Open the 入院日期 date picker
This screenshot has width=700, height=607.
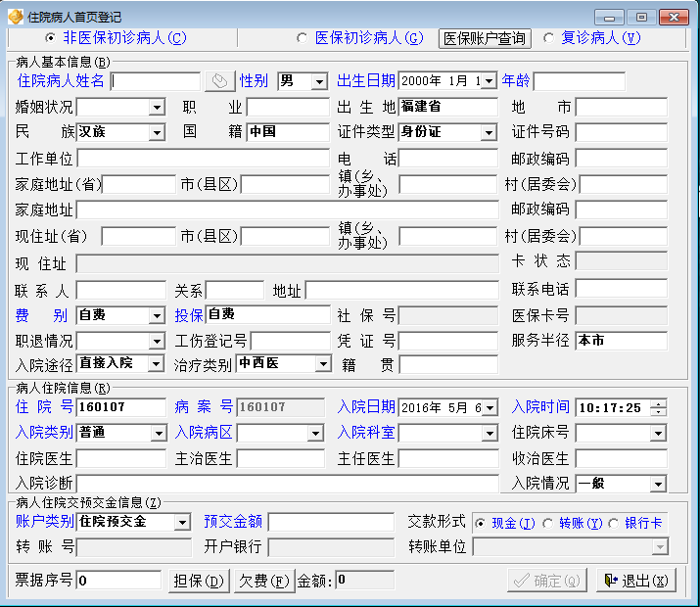tap(490, 408)
